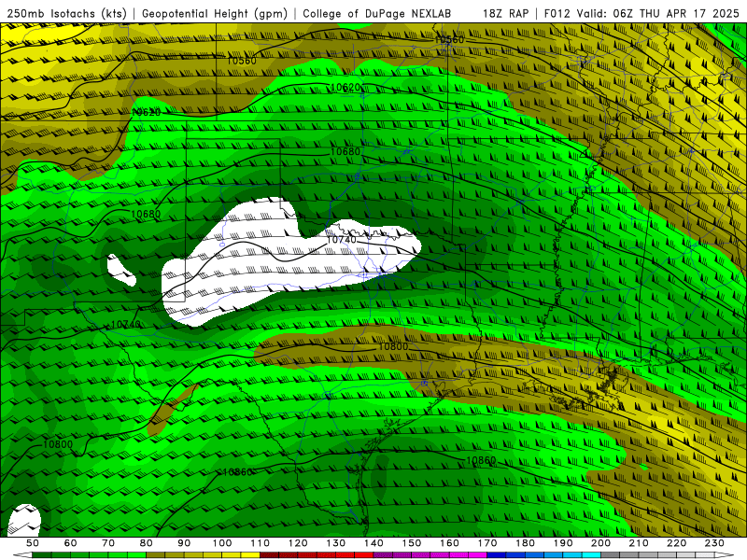747x560 pixels.
Task: Select the dark blue swatch just after 170
Action: [497, 555]
